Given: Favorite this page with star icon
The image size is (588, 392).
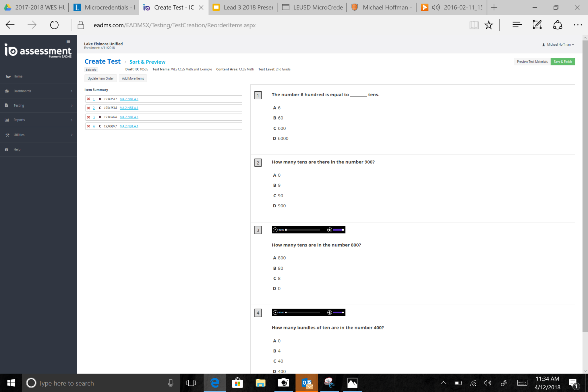Looking at the screenshot, I should pos(489,25).
